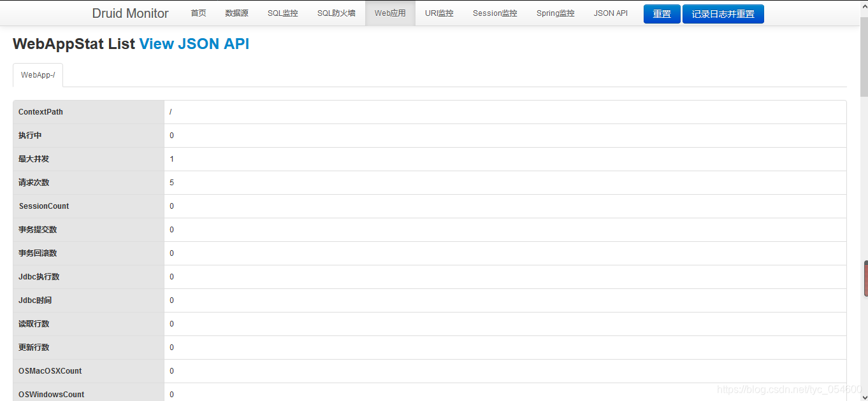Open the View JSON API link

194,44
